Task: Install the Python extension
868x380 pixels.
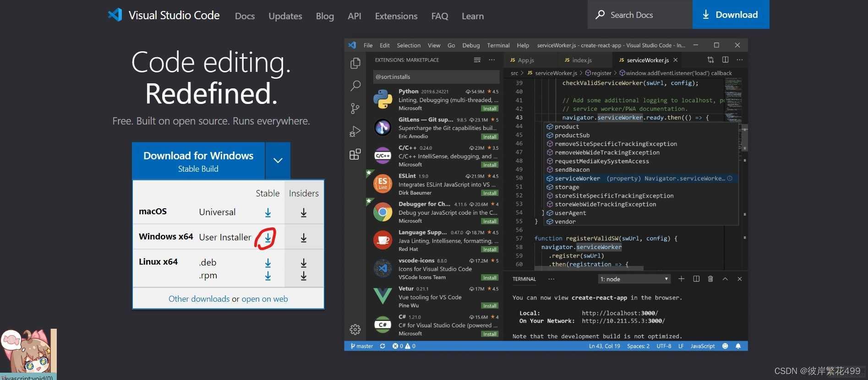Action: coord(490,109)
